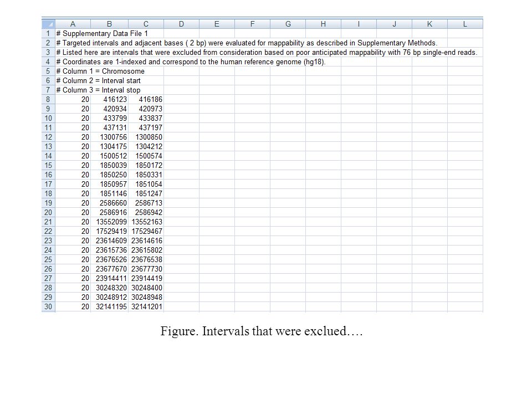Select column F header
Image resolution: width=532 pixels, height=399 pixels.
(x=253, y=24)
